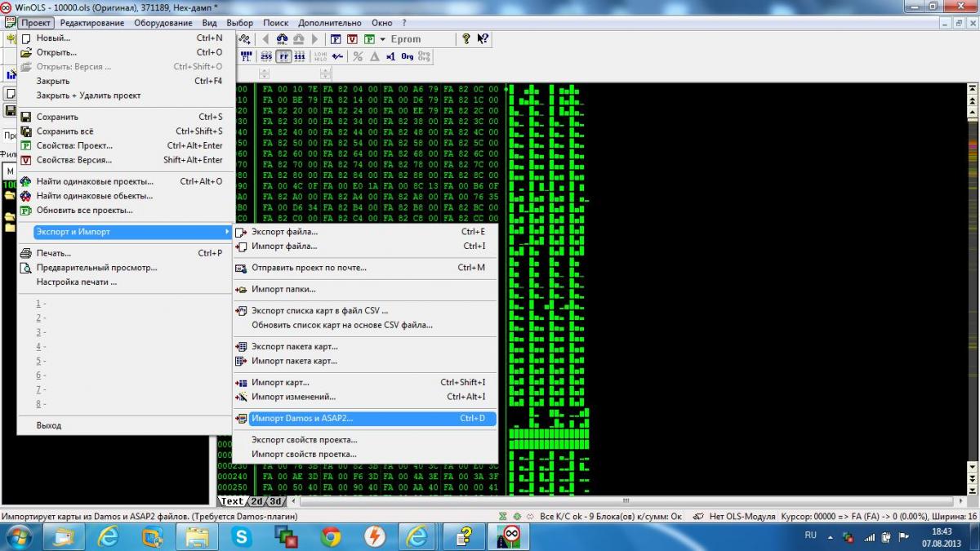The height and width of the screenshot is (551, 980).
Task: Switch to the 2d view tab
Action: pos(256,501)
